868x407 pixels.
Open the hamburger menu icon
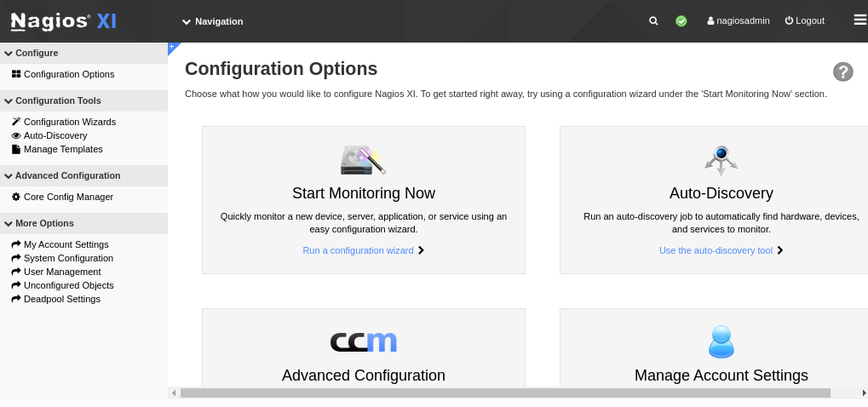coord(860,20)
